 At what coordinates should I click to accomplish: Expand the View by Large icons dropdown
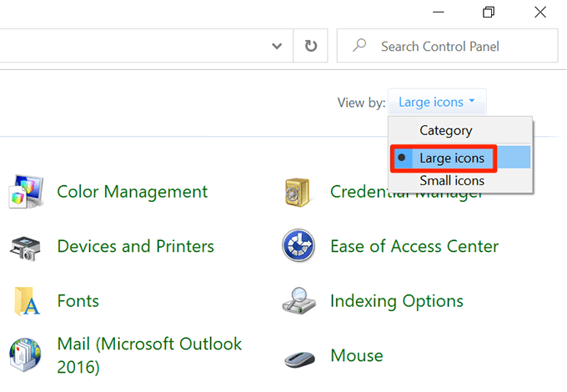pos(437,103)
